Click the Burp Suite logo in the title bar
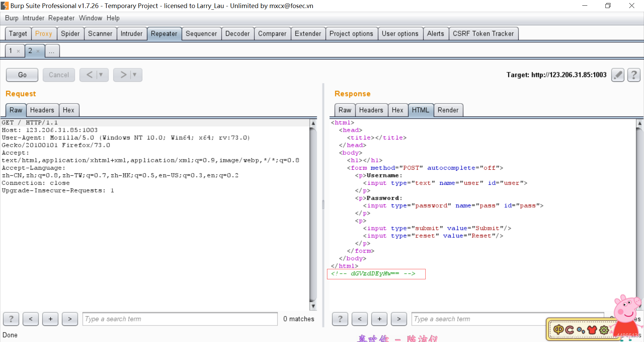This screenshot has width=644, height=342. tap(5, 6)
